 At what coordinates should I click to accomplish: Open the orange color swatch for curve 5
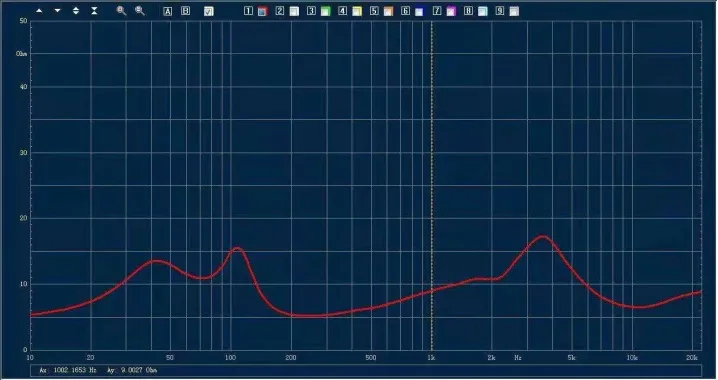pyautogui.click(x=388, y=11)
